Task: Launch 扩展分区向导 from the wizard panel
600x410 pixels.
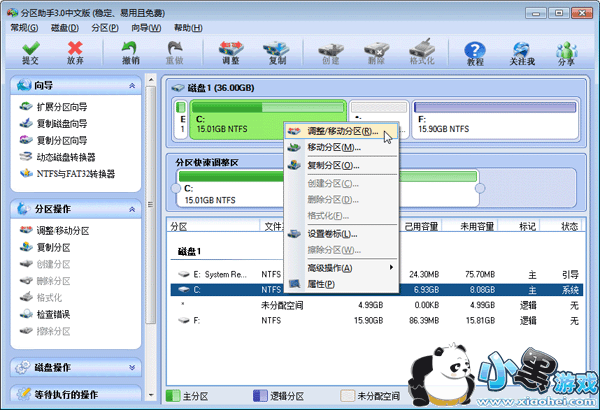Action: point(54,107)
